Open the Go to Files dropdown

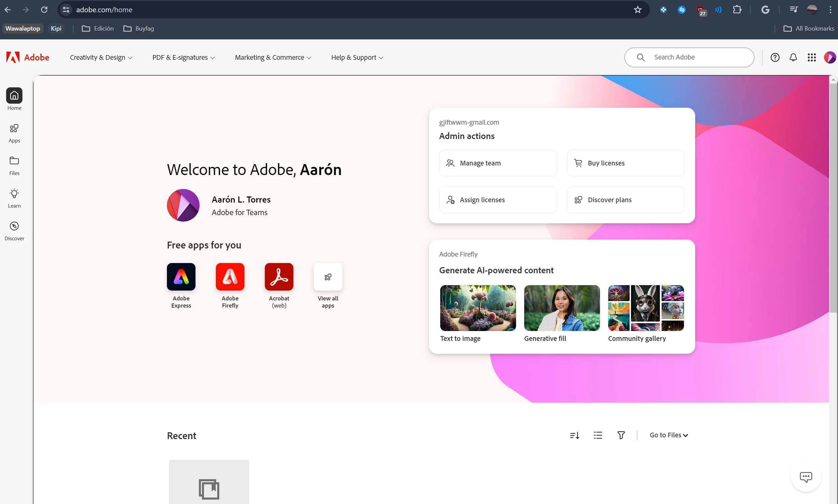click(668, 435)
